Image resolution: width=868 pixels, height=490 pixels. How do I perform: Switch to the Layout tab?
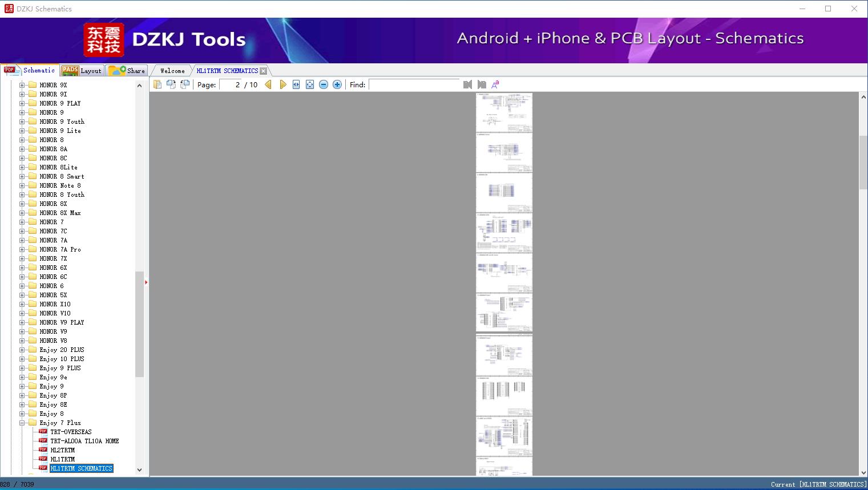click(x=82, y=71)
